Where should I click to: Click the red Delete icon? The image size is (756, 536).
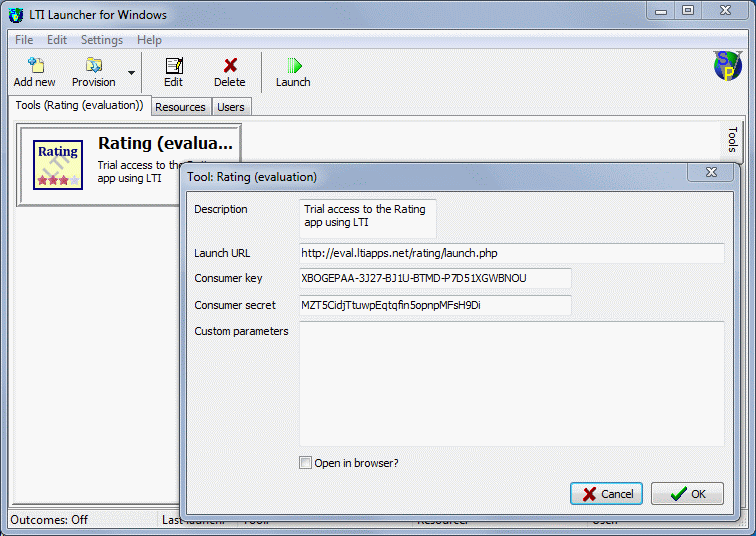(x=230, y=65)
